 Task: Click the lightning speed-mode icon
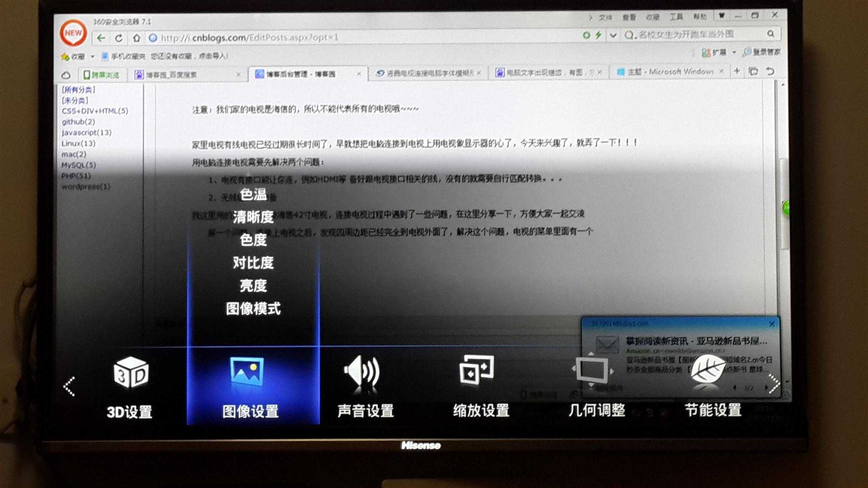tap(598, 35)
